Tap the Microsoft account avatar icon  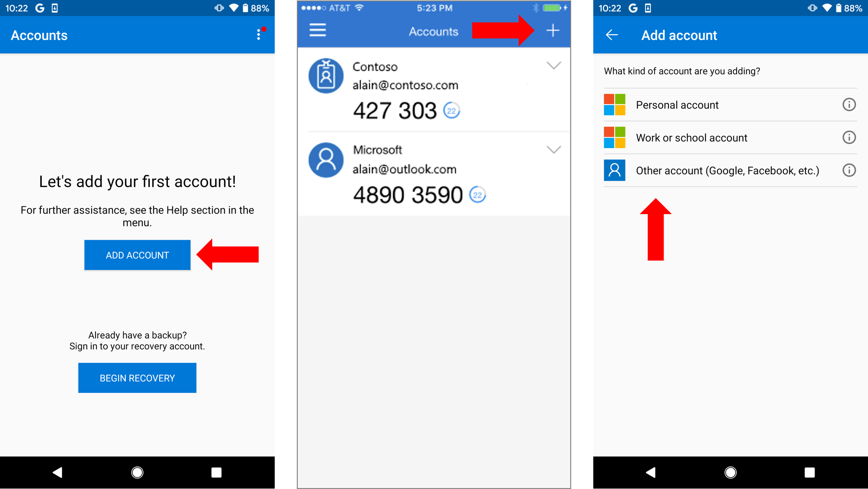click(325, 159)
